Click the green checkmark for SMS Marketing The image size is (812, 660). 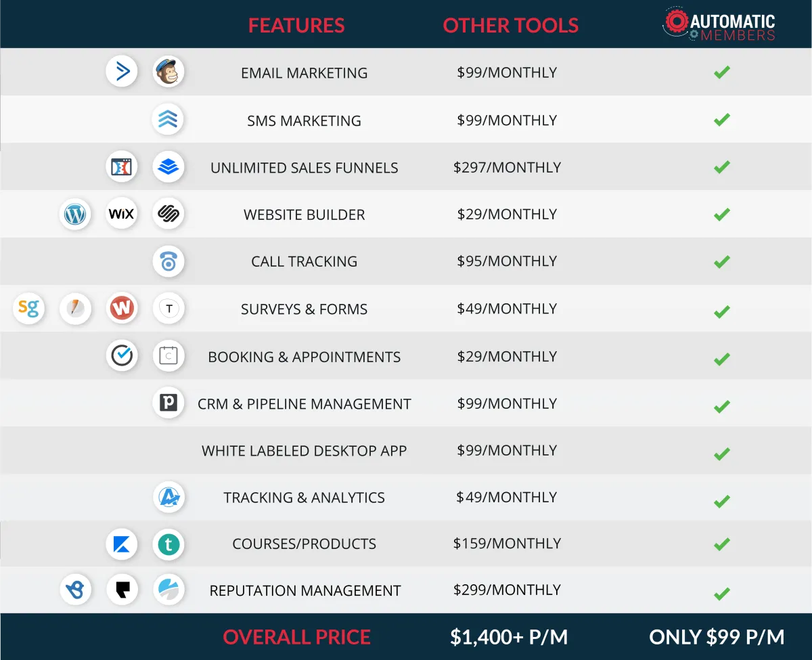click(722, 120)
